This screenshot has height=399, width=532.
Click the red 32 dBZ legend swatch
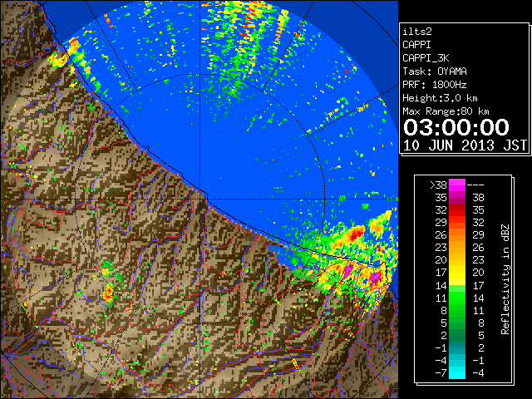tap(457, 210)
